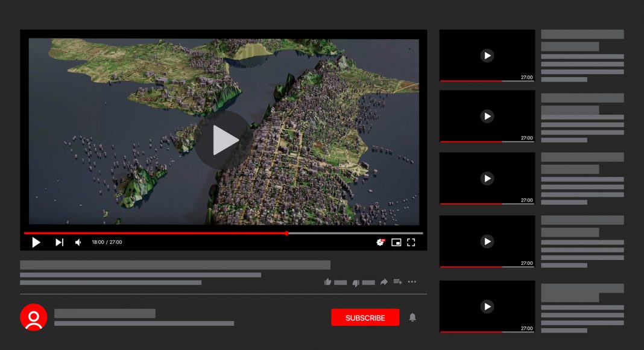Image resolution: width=644 pixels, height=350 pixels.
Task: Click the red SUBSCRIBE button
Action: click(365, 317)
